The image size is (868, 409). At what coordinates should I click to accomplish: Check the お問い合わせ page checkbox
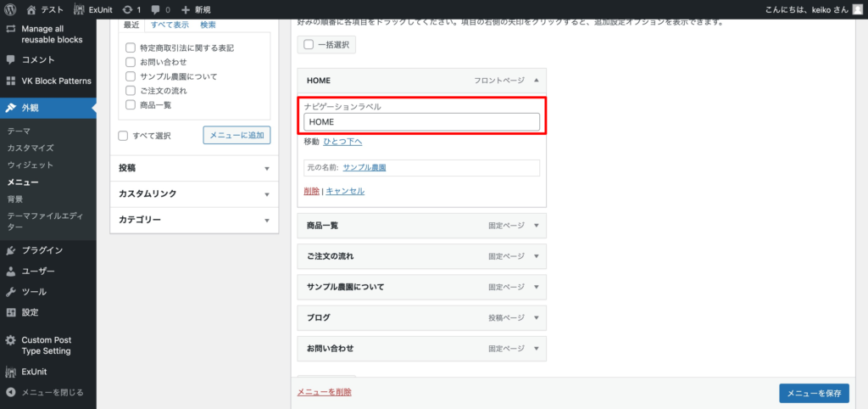pos(131,62)
